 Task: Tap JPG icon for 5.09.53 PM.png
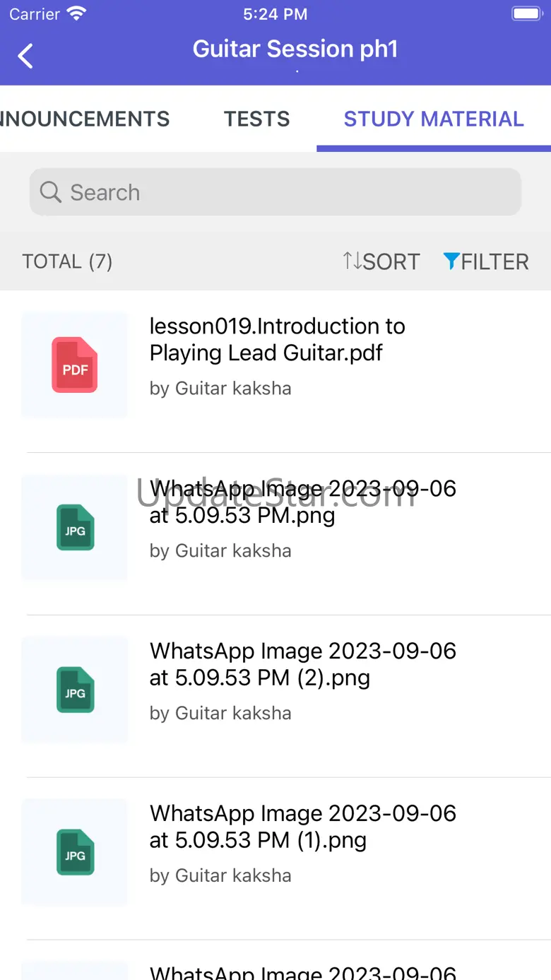75,528
